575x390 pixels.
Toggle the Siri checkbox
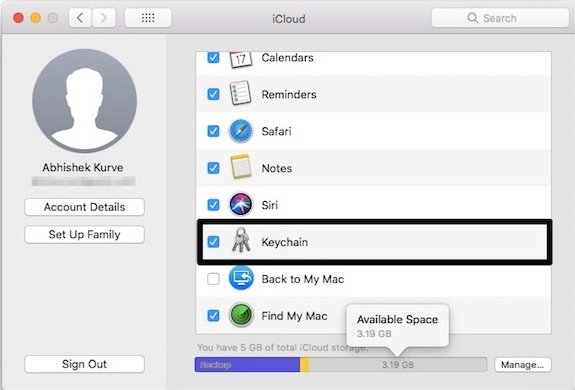[213, 205]
